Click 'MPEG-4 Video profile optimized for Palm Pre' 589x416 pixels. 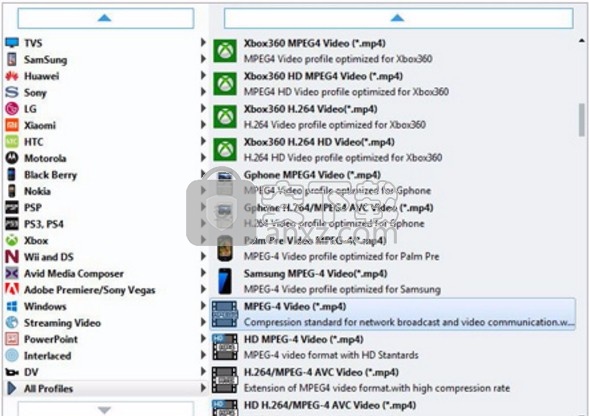pos(341,257)
